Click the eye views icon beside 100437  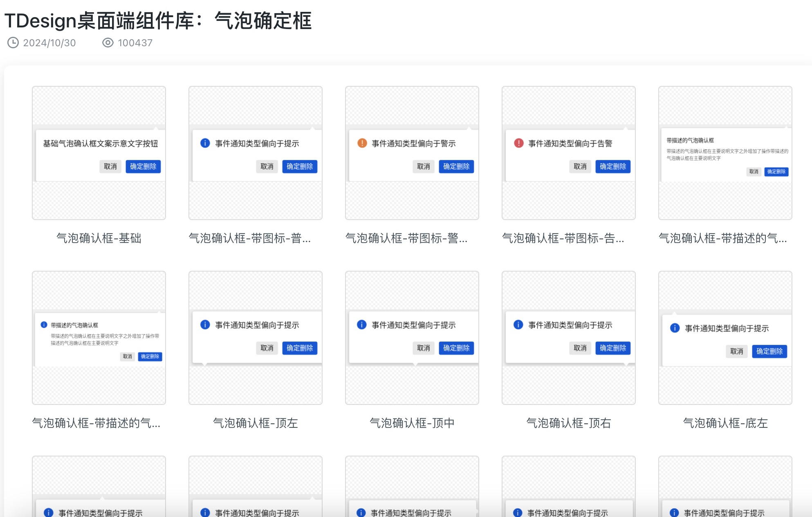[x=108, y=43]
